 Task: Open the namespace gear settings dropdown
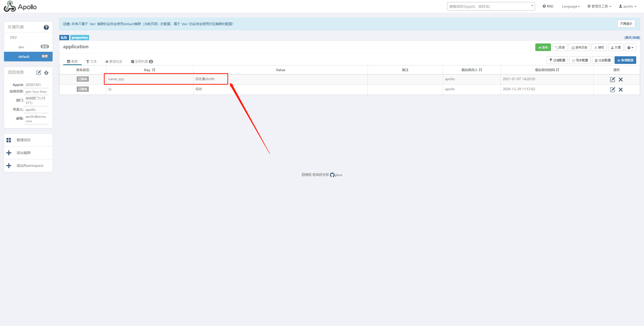pos(630,48)
